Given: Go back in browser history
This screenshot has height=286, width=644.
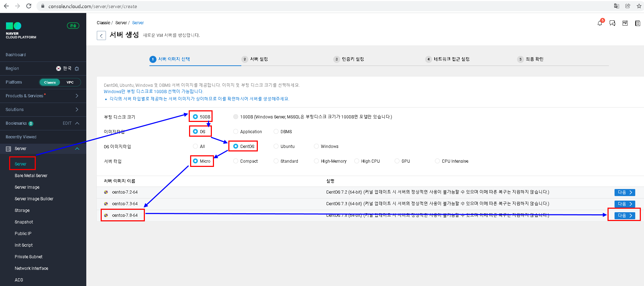Looking at the screenshot, I should [x=6, y=6].
